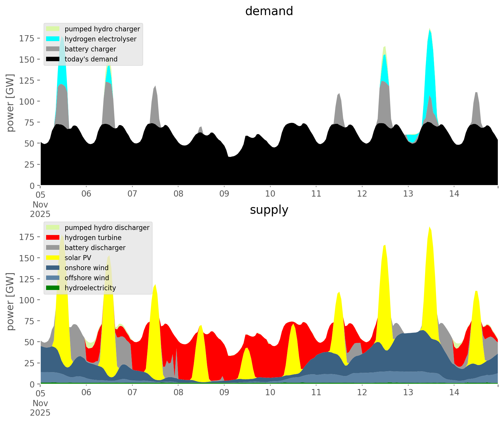
Task: Select the green hydroelectricity legend swatch
Action: 53,288
